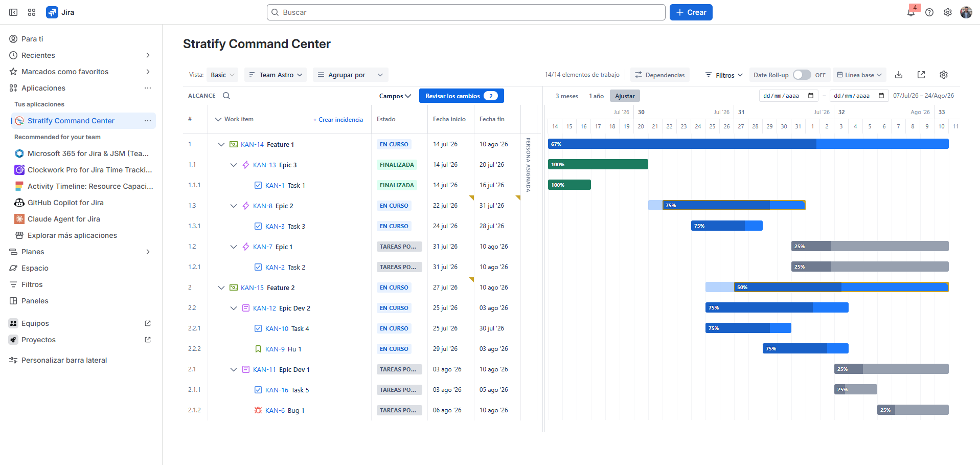Screen dimensions: 980x465
Task: Open the Filtros dropdown
Action: pos(724,75)
